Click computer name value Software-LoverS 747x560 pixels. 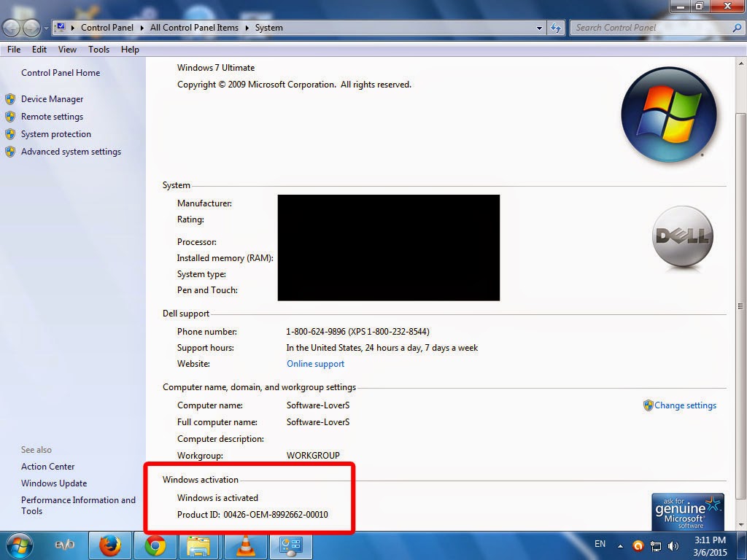point(318,405)
